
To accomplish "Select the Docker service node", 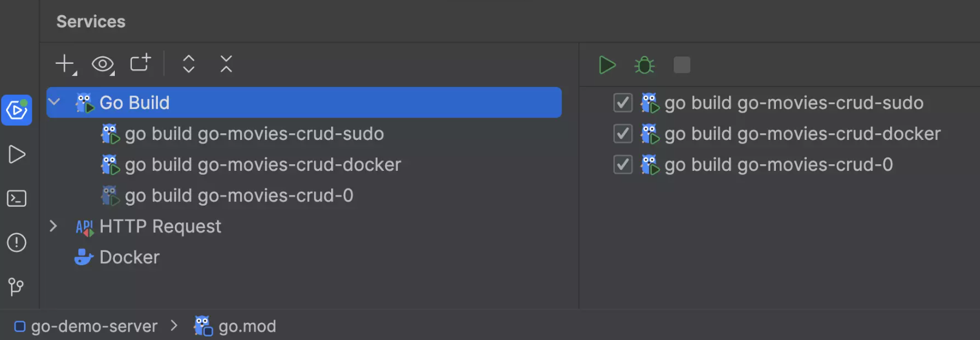I will point(117,257).
